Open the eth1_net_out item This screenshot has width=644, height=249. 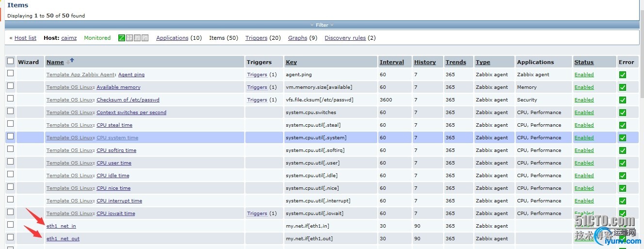63,239
